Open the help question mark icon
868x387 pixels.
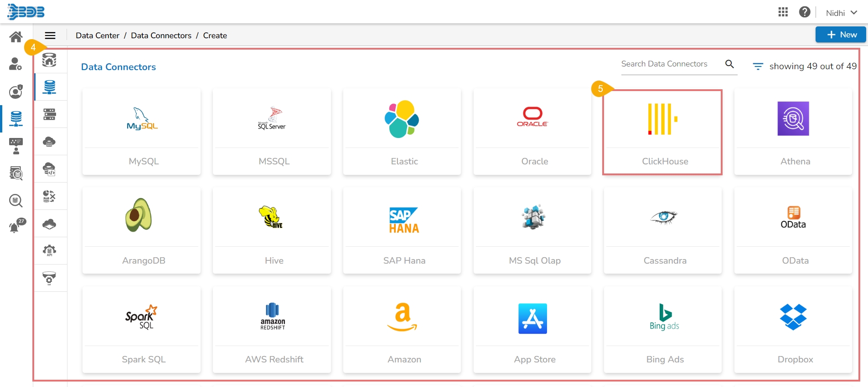tap(805, 12)
